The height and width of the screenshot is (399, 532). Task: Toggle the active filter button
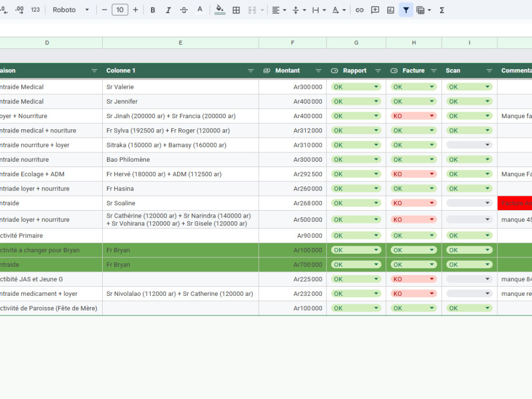click(x=406, y=10)
